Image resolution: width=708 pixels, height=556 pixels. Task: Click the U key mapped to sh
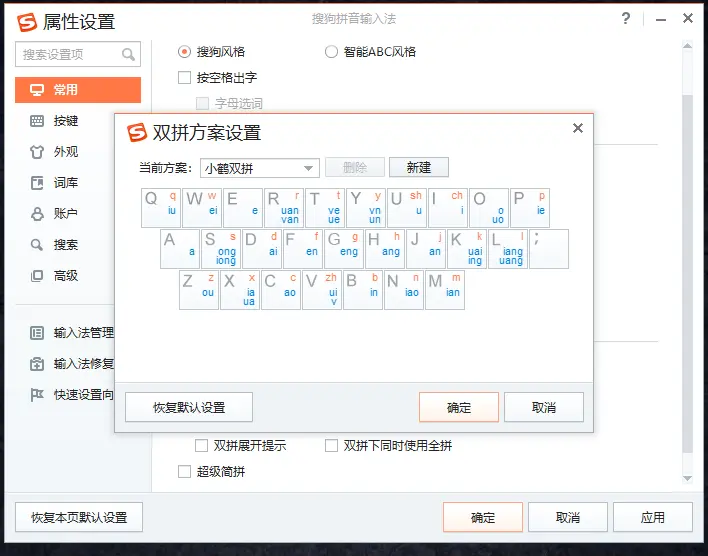(407, 208)
